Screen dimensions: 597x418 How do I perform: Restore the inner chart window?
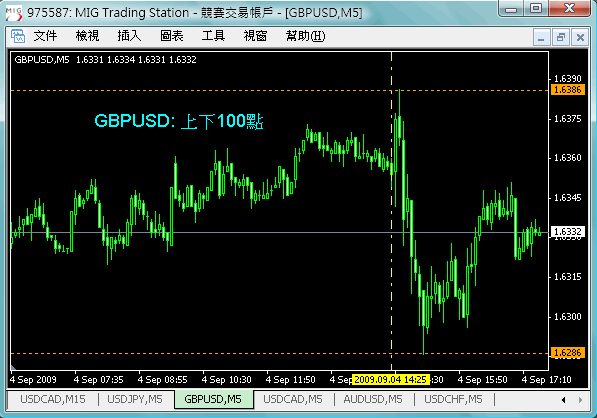560,37
